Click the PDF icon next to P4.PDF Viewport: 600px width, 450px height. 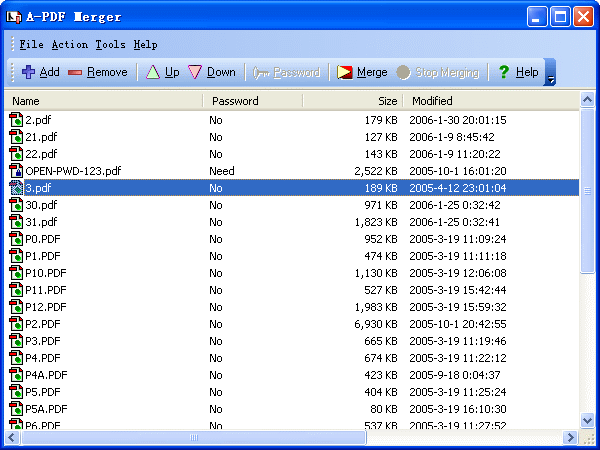coord(16,358)
